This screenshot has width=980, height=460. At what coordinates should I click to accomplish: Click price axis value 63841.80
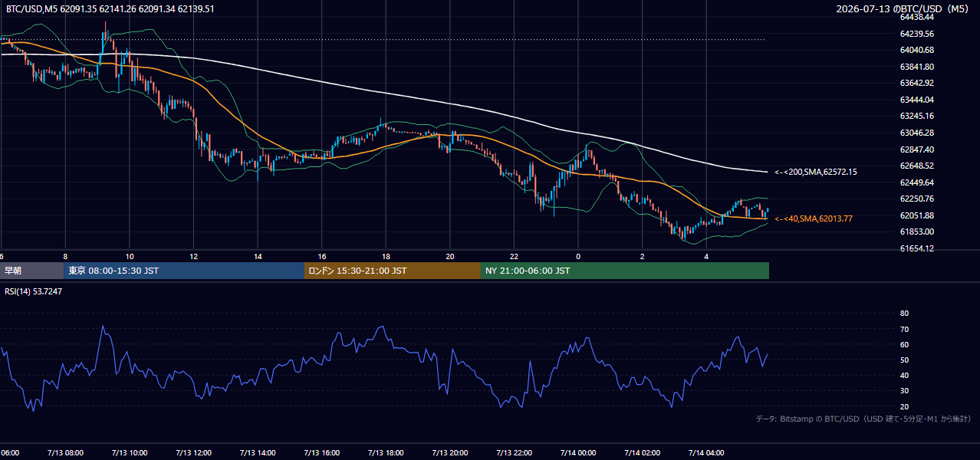coord(916,67)
